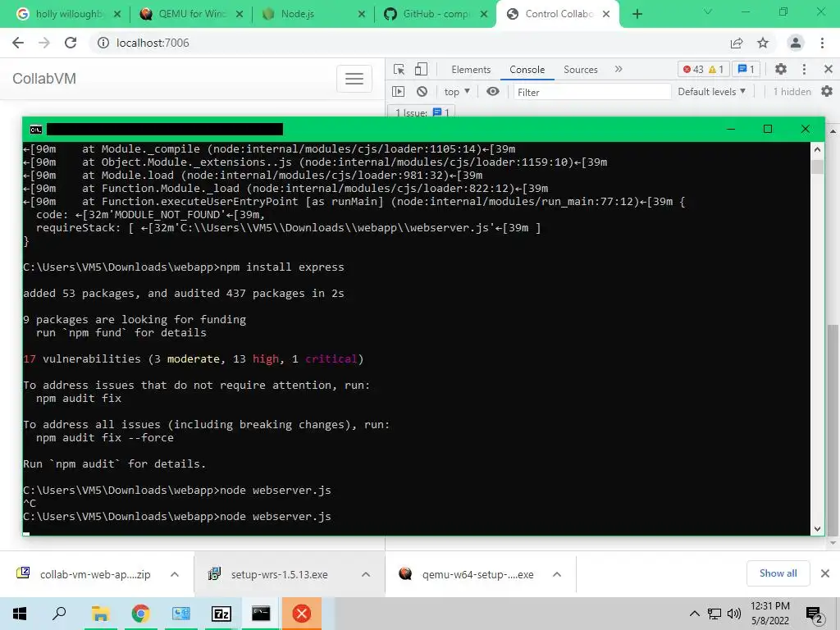840x630 pixels.
Task: Activate the DevTools inspect element picker
Action: [399, 69]
